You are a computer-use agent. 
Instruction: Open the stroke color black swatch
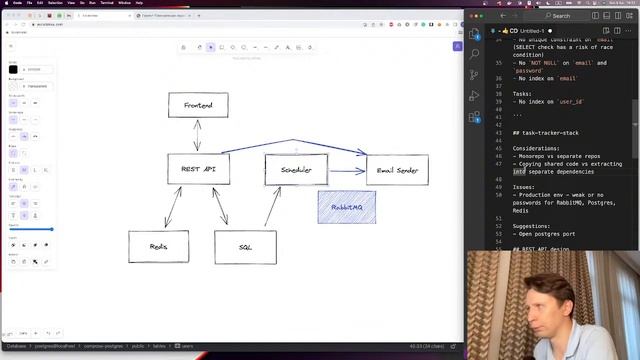(x=13, y=69)
